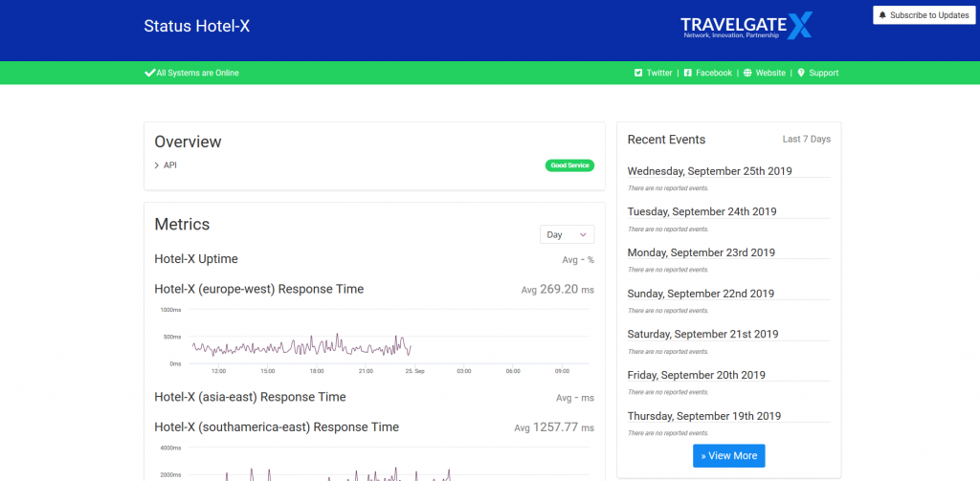The height and width of the screenshot is (481, 980).
Task: Click the bell icon for updates
Action: [x=882, y=15]
